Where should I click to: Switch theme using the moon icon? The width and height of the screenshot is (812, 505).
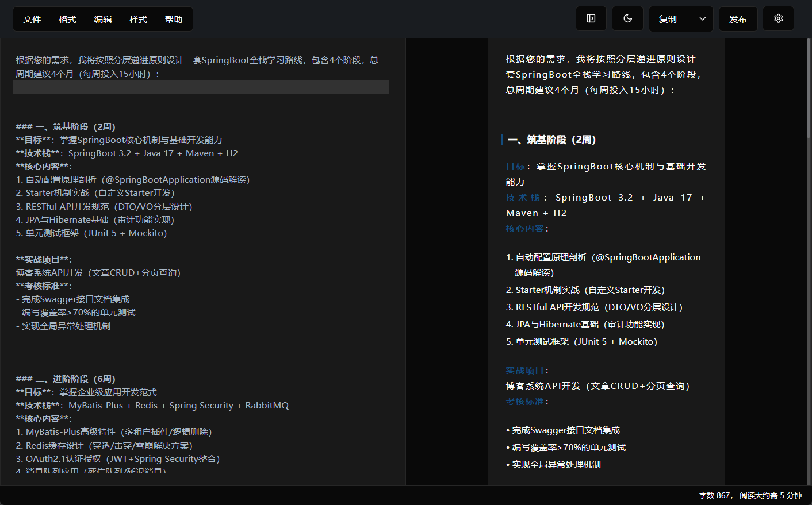[627, 18]
